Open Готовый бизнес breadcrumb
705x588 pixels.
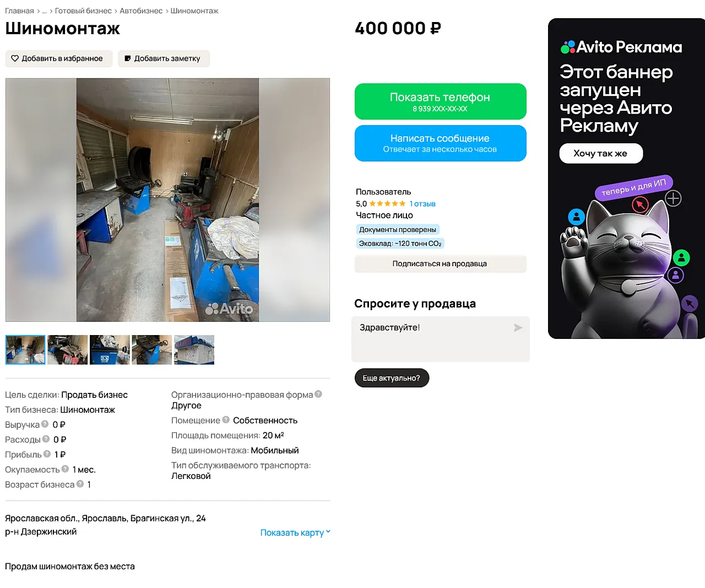[x=83, y=11]
